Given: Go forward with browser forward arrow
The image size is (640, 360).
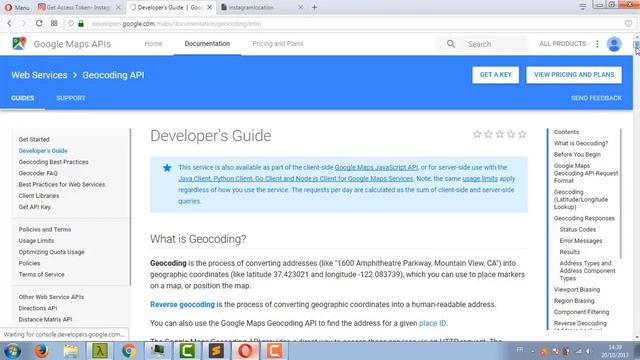Looking at the screenshot, I should (x=24, y=24).
